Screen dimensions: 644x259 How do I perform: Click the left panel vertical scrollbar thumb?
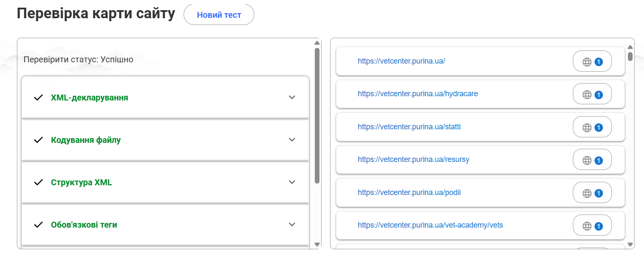[317, 115]
